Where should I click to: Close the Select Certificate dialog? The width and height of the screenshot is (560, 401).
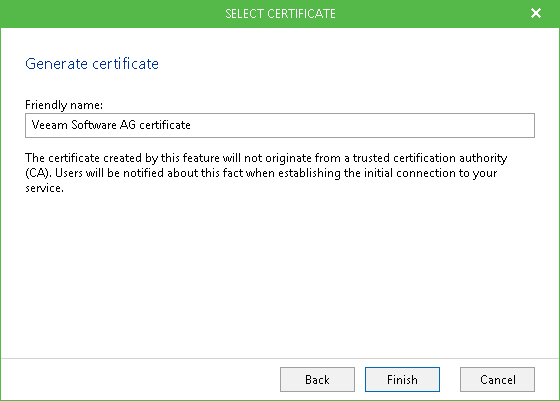(536, 13)
